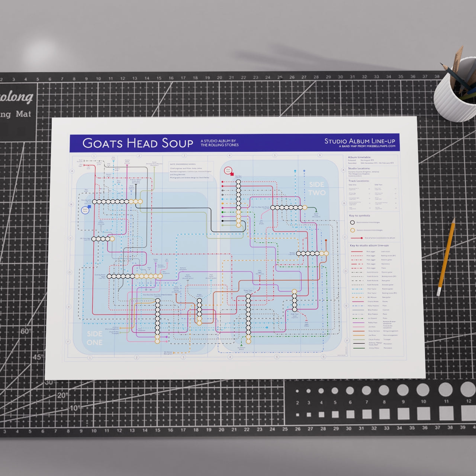Click the red end marker circle above Star Star
The image size is (476, 476).
(x=228, y=170)
